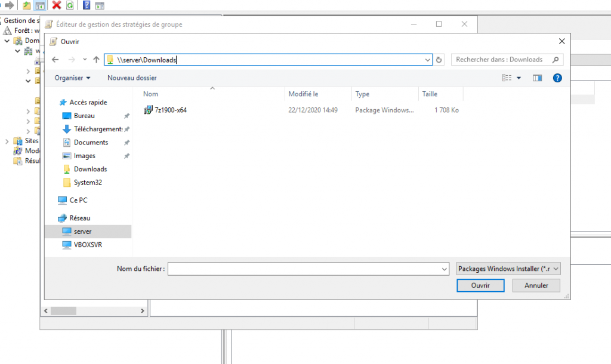Go up one folder level arrow

point(96,60)
